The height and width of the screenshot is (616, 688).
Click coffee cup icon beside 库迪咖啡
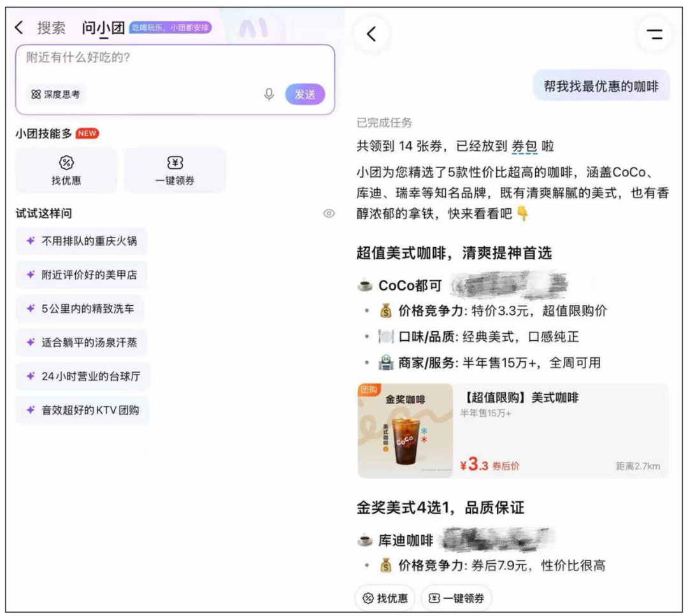[364, 540]
